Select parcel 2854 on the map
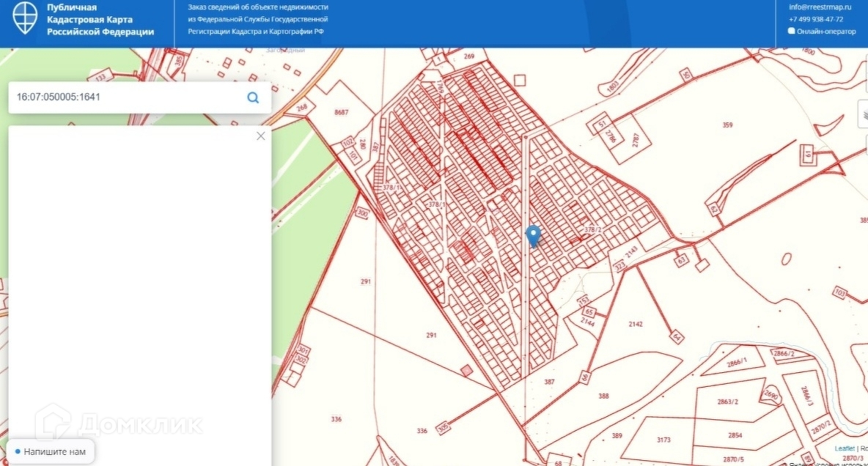This screenshot has width=868, height=466. (735, 435)
